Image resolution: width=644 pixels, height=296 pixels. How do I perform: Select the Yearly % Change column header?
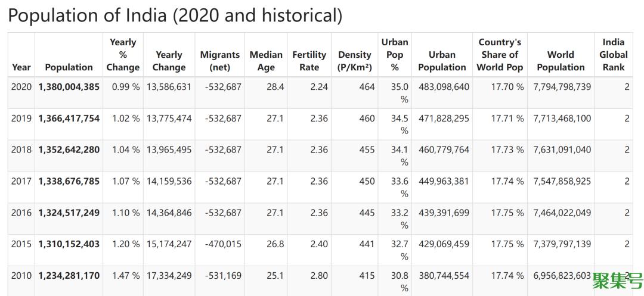pos(123,55)
